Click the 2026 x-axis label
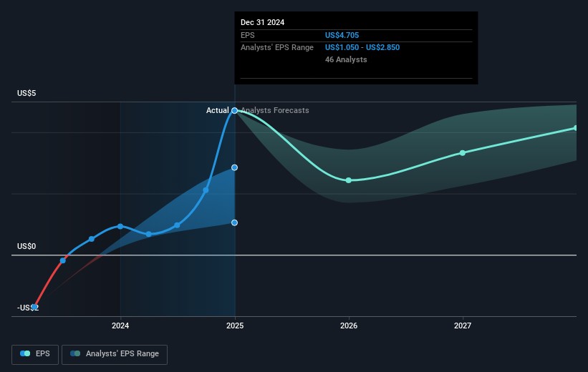Viewport: 588px width, 372px height. pyautogui.click(x=349, y=326)
